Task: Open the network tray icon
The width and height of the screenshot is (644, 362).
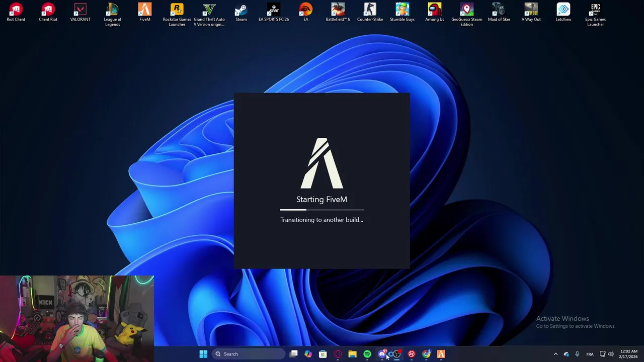Action: pyautogui.click(x=602, y=354)
